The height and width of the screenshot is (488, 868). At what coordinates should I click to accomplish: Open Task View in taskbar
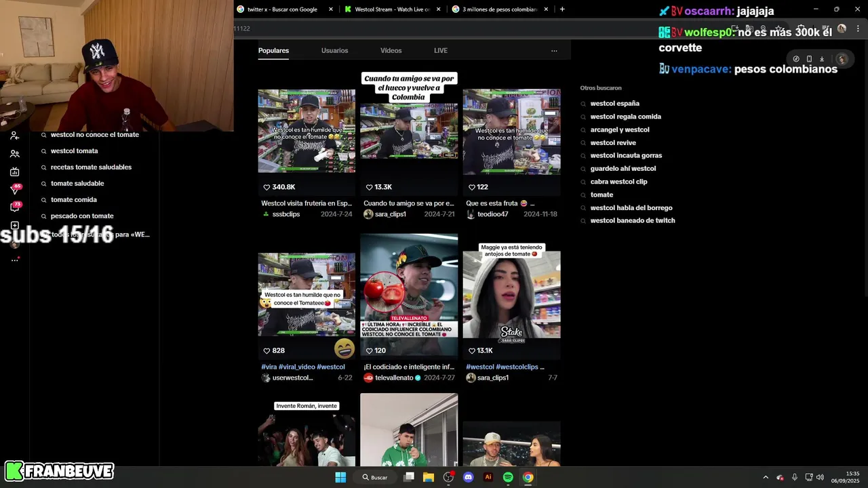tap(409, 477)
